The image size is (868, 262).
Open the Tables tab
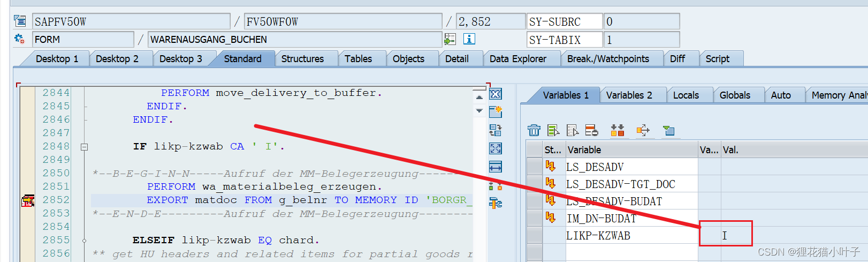(358, 59)
